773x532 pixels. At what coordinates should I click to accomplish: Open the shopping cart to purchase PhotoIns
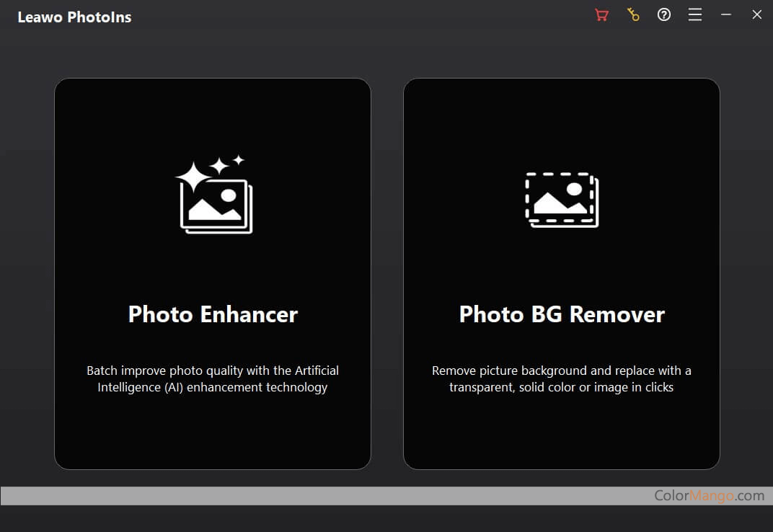pyautogui.click(x=601, y=14)
